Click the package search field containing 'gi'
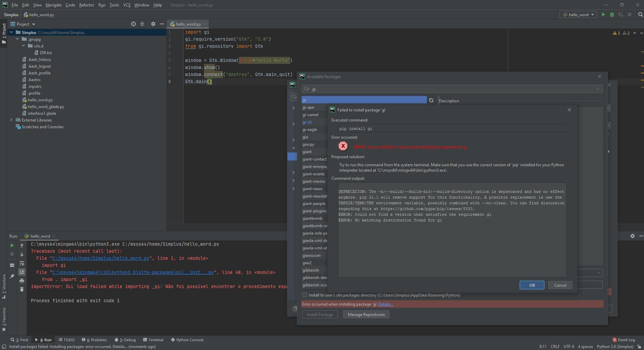The width and height of the screenshot is (644, 350). 452,89
